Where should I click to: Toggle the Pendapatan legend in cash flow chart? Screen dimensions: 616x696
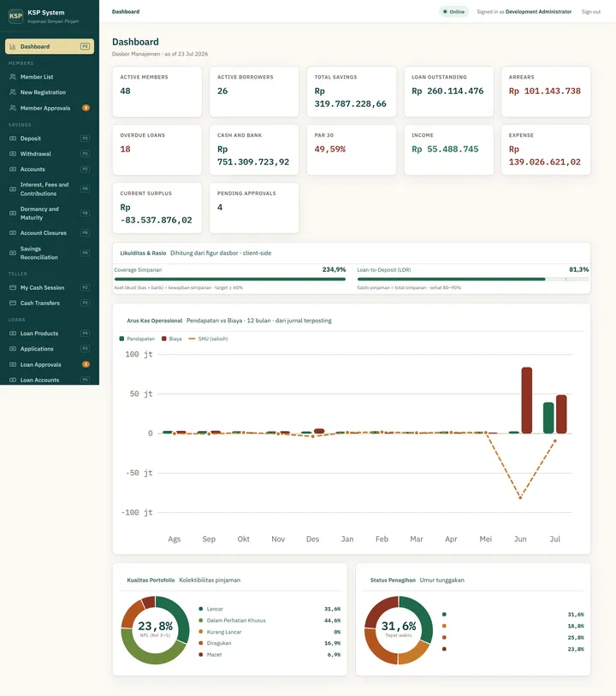[x=137, y=339]
